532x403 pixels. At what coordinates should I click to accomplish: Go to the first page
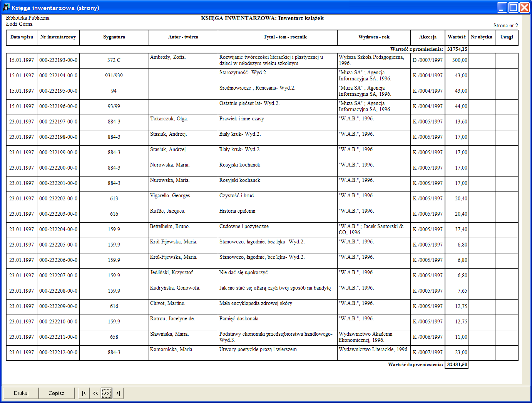click(84, 393)
